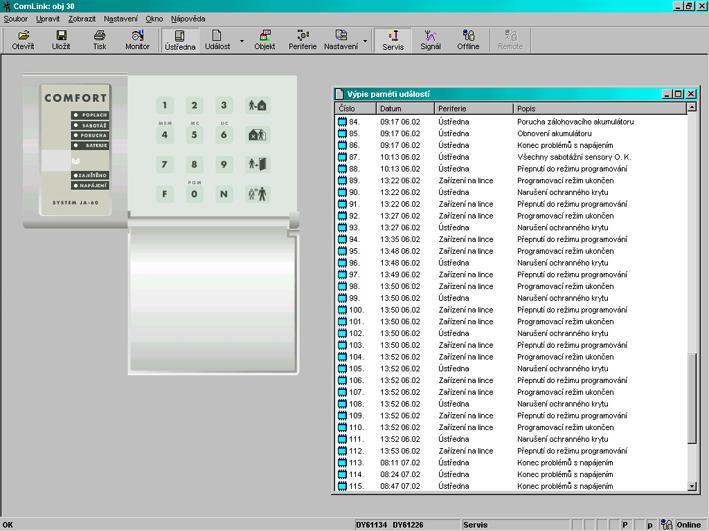Open the Periferie toolbar icon
The width and height of the screenshot is (709, 531).
pyautogui.click(x=303, y=40)
